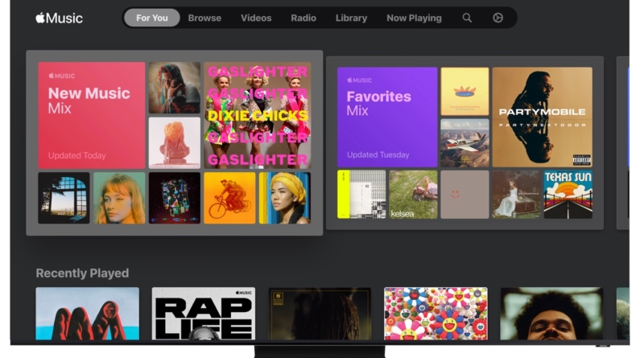Image resolution: width=644 pixels, height=358 pixels.
Task: Click the search magnifier icon
Action: pyautogui.click(x=467, y=18)
